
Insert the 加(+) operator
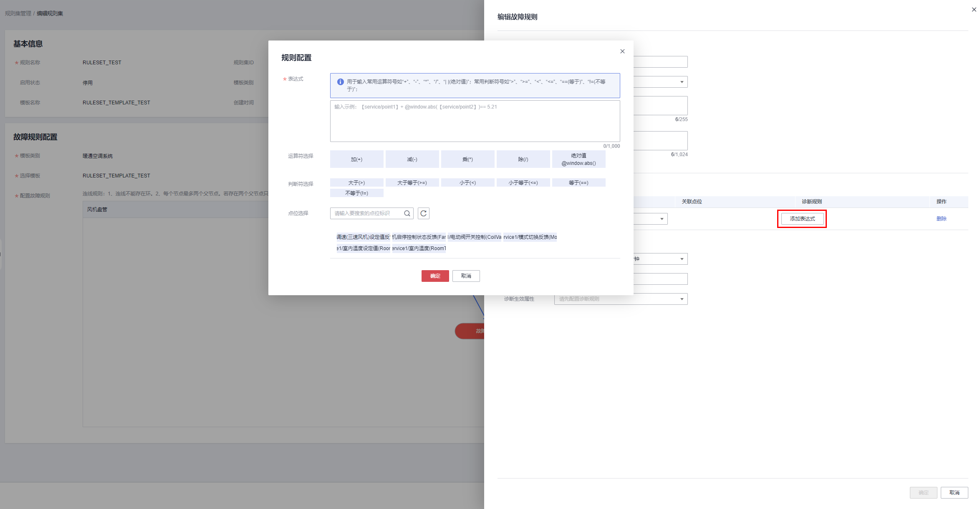pos(356,159)
